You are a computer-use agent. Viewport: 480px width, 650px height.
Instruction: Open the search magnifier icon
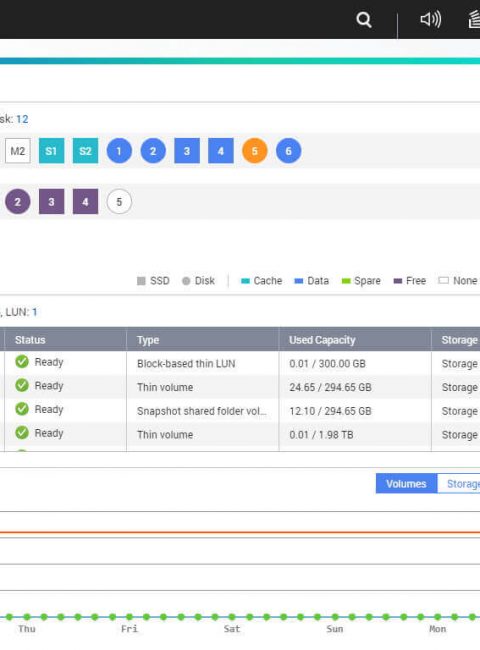[364, 19]
